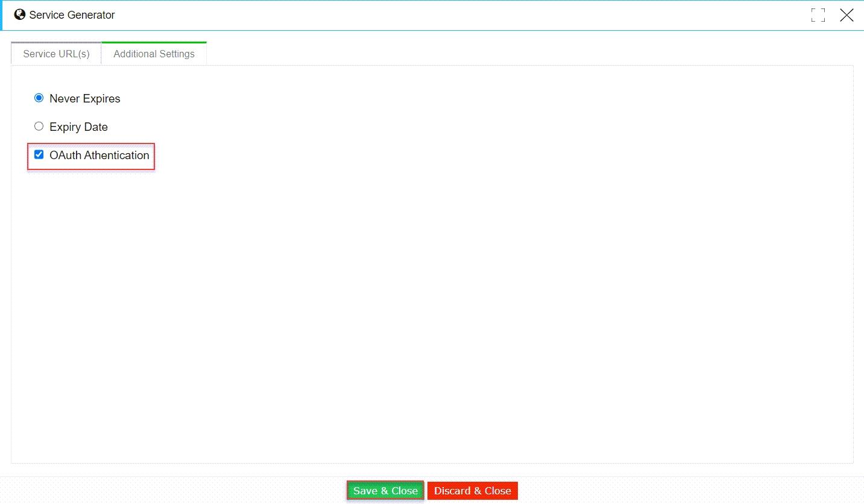Click the Discard & Close button
This screenshot has height=504, width=864.
pyautogui.click(x=472, y=491)
